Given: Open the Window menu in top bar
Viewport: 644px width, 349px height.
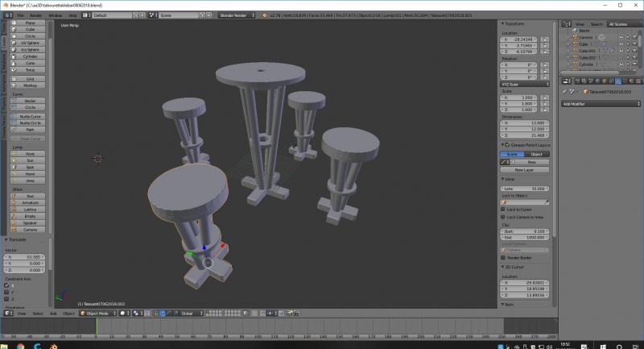Looking at the screenshot, I should tap(55, 15).
